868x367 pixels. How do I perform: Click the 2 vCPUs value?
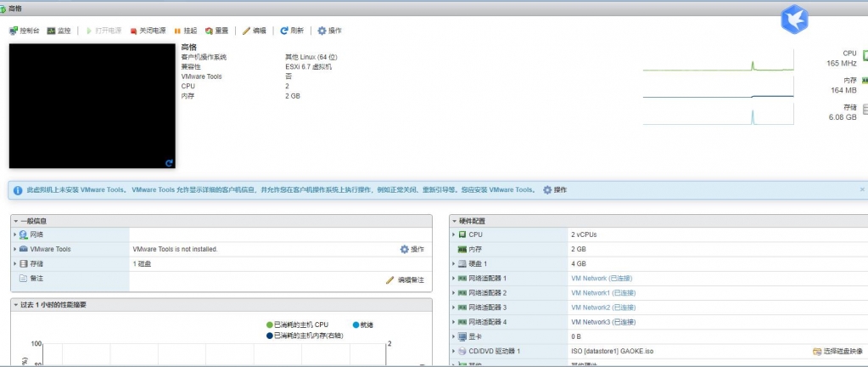(x=584, y=234)
